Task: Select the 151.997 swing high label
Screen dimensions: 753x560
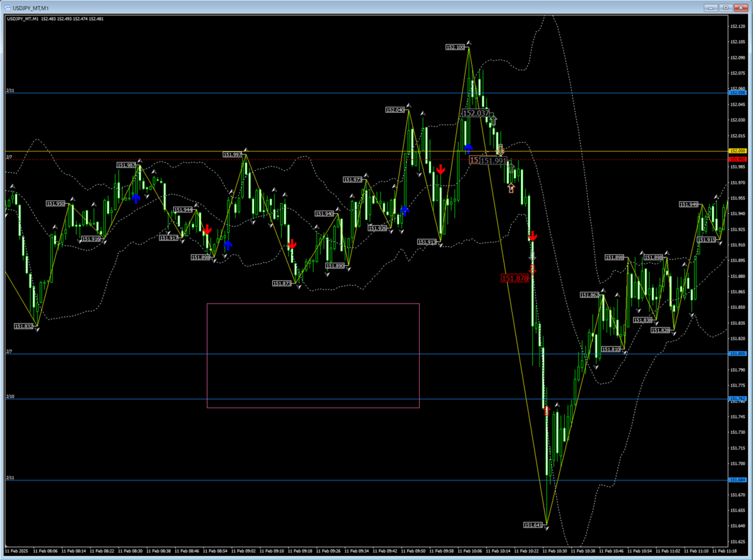Action: (x=233, y=154)
